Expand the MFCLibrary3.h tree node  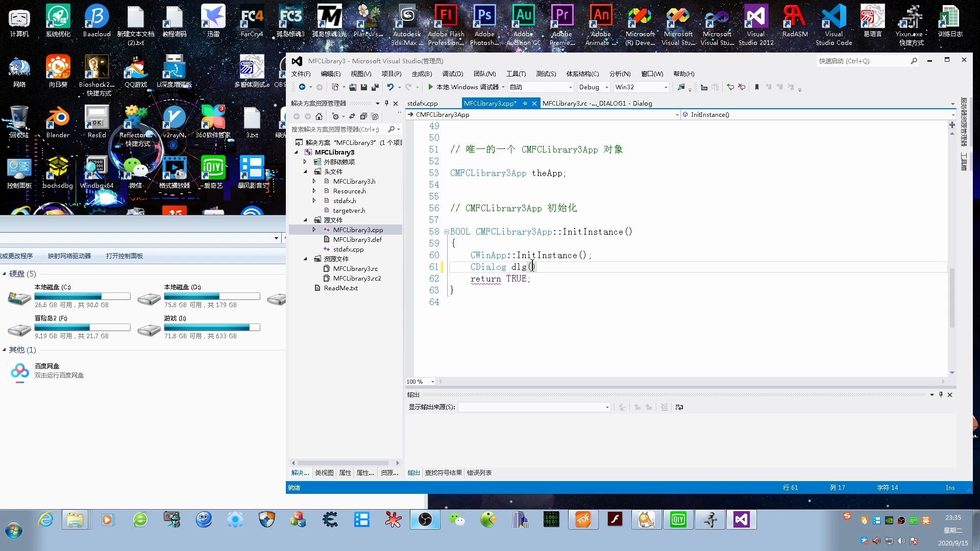click(314, 181)
